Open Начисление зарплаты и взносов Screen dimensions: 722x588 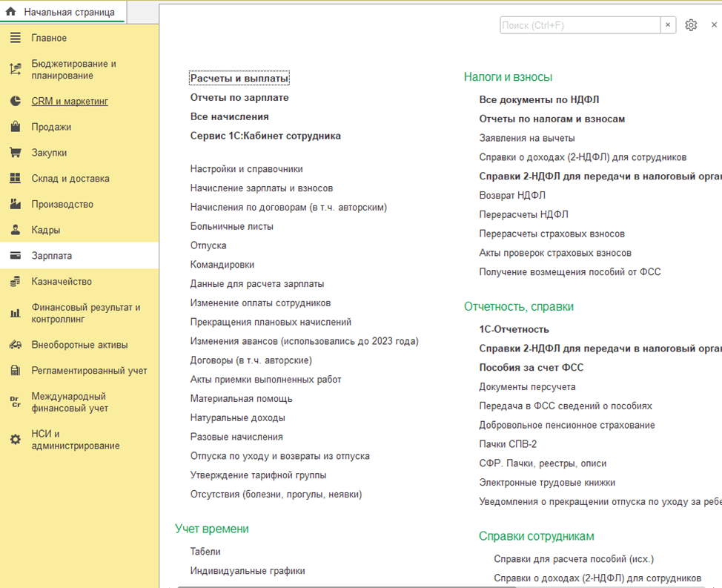coord(261,188)
